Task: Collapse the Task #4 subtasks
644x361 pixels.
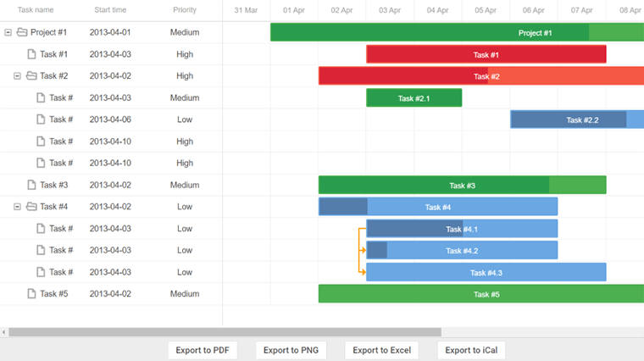Action: coord(18,207)
